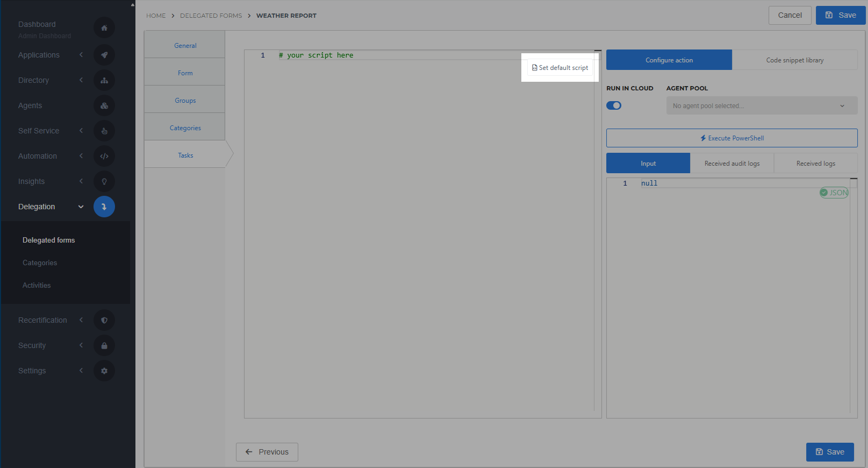Switch to the Received audit logs tab

tap(732, 164)
